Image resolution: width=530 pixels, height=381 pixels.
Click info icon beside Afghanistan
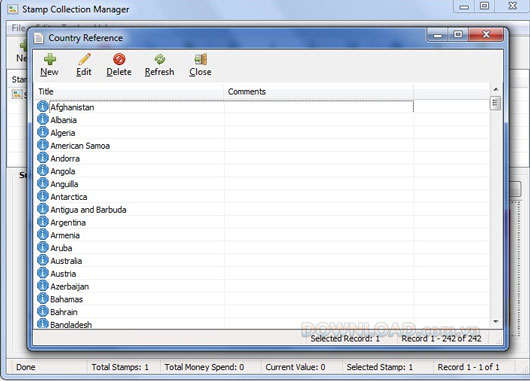43,106
